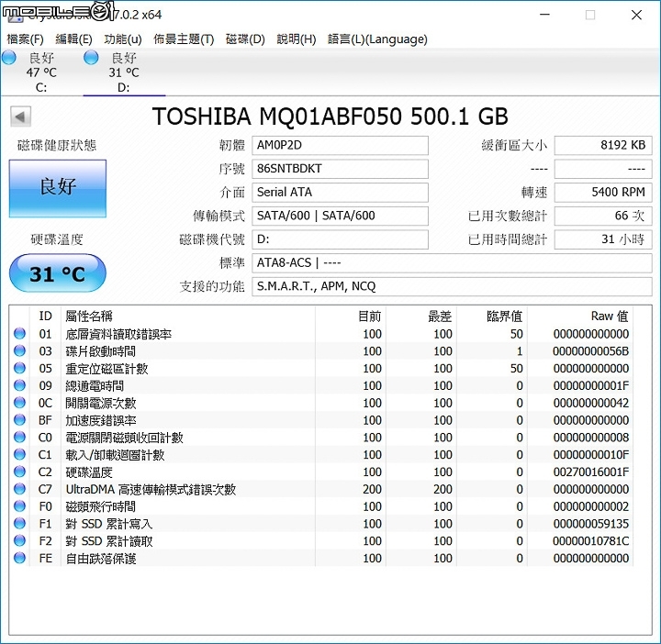Click status dot for attribute C7
The height and width of the screenshot is (644, 661).
click(x=19, y=489)
